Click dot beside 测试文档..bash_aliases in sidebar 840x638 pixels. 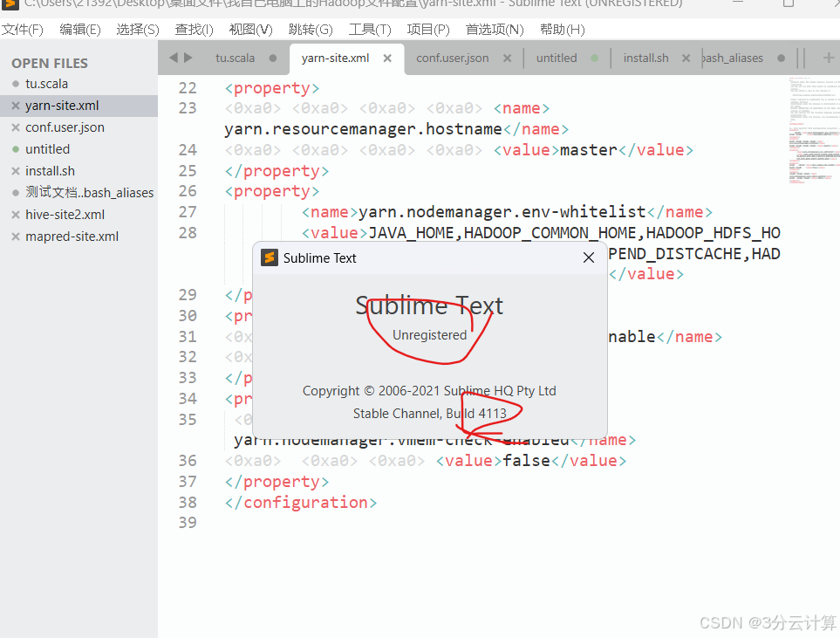point(16,193)
